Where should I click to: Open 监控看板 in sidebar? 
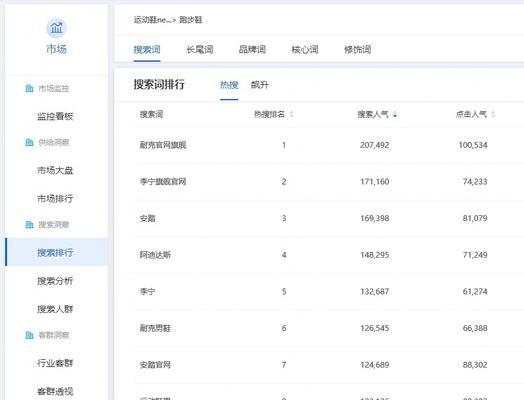tap(55, 116)
